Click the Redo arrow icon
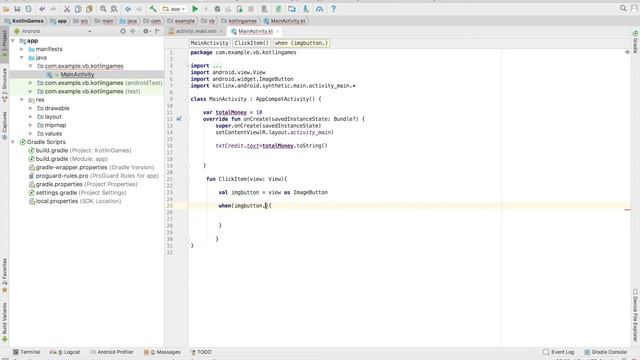Viewport: 640px width, 360px height. [53, 9]
